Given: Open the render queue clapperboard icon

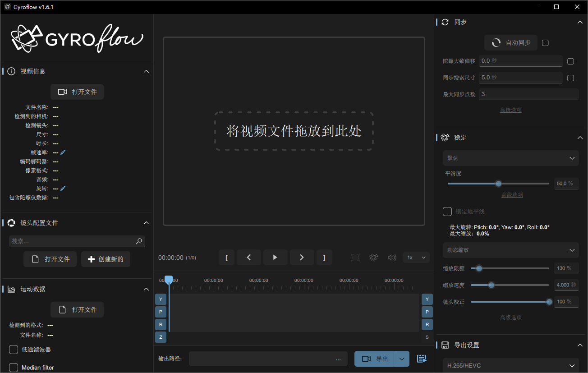Looking at the screenshot, I should (x=422, y=358).
